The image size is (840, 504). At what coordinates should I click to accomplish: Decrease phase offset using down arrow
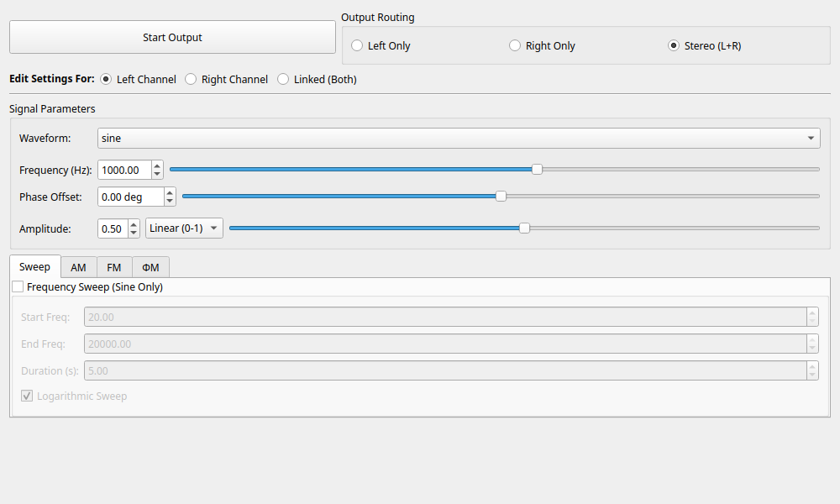point(170,202)
